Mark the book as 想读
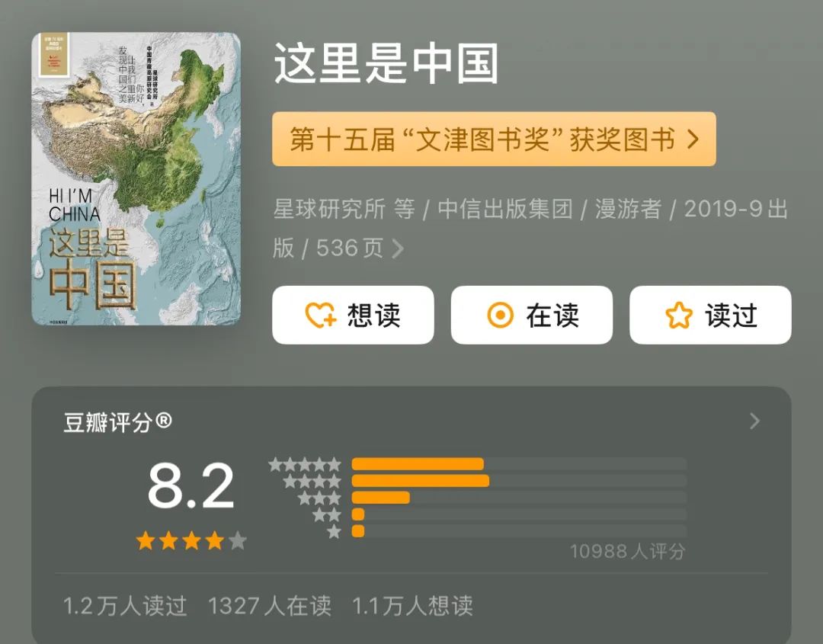The height and width of the screenshot is (644, 823). (x=352, y=315)
